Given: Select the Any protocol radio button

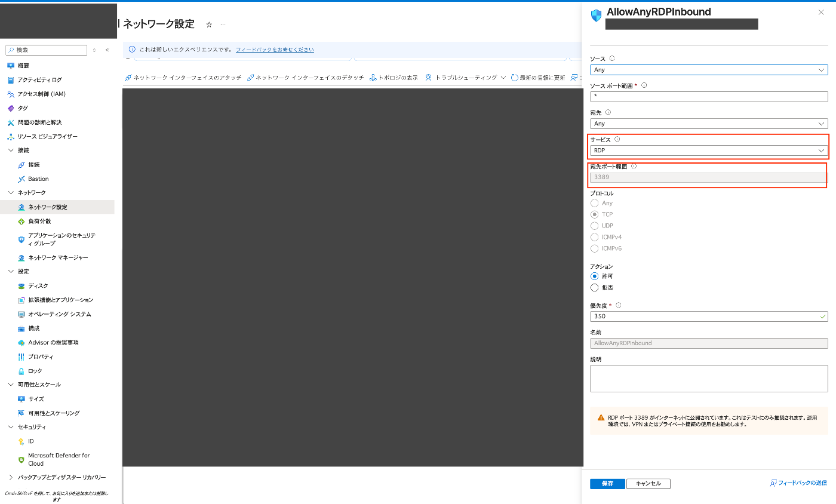Looking at the screenshot, I should 594,203.
